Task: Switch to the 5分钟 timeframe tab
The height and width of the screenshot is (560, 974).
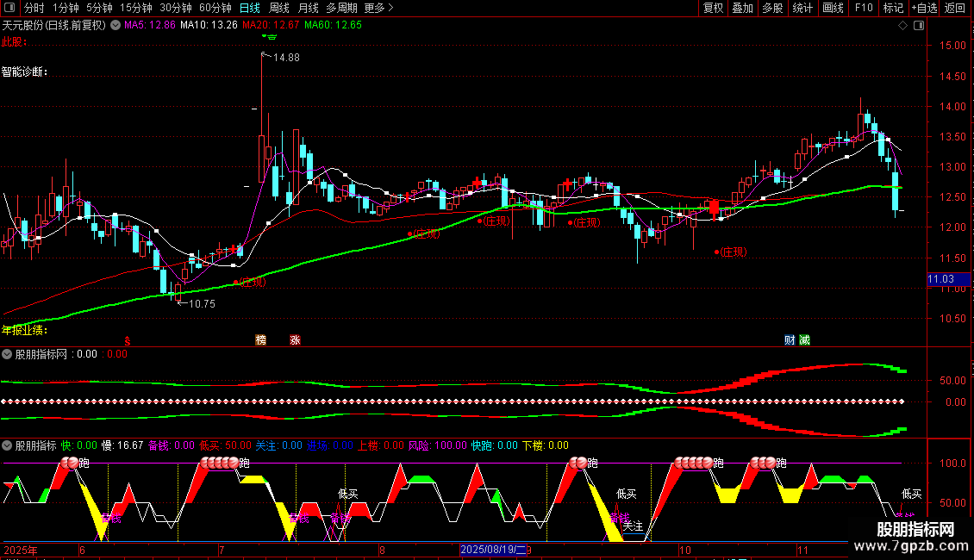Action: pyautogui.click(x=99, y=8)
